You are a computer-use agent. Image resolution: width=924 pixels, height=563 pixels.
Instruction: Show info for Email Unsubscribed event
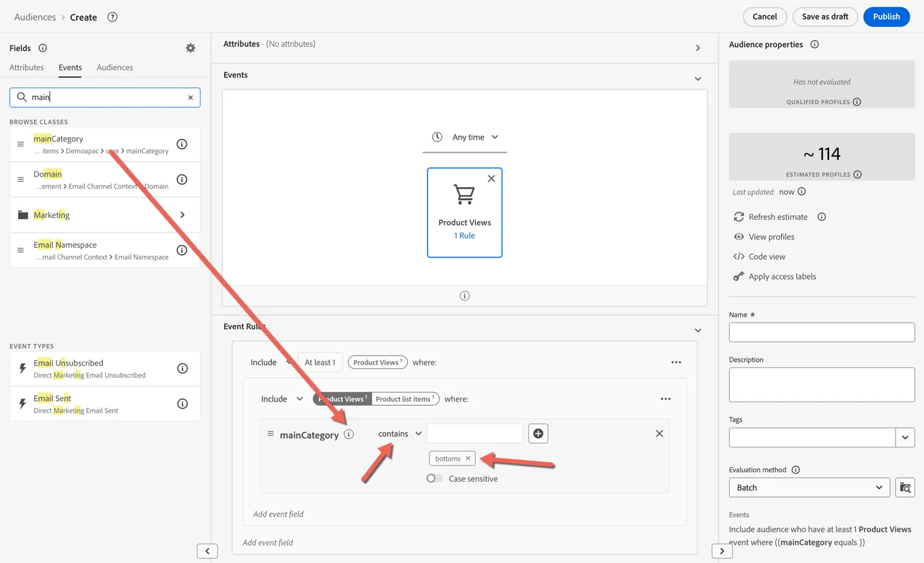(182, 368)
